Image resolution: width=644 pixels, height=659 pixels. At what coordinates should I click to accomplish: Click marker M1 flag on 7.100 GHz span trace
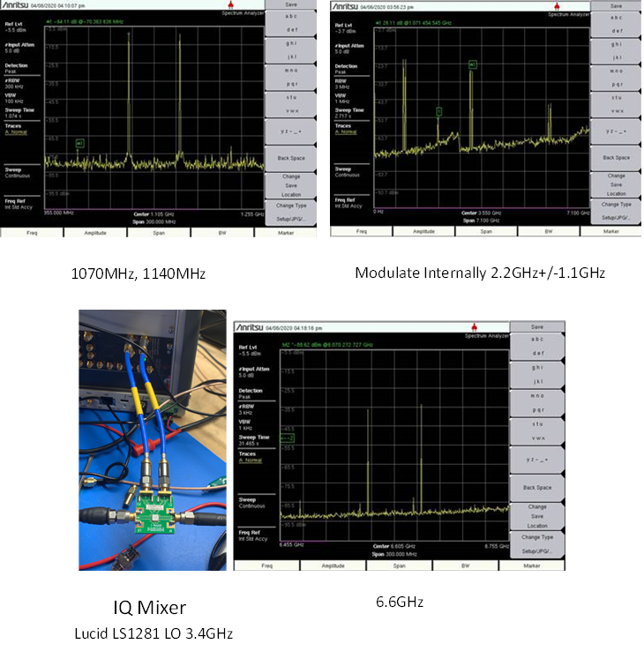click(473, 64)
